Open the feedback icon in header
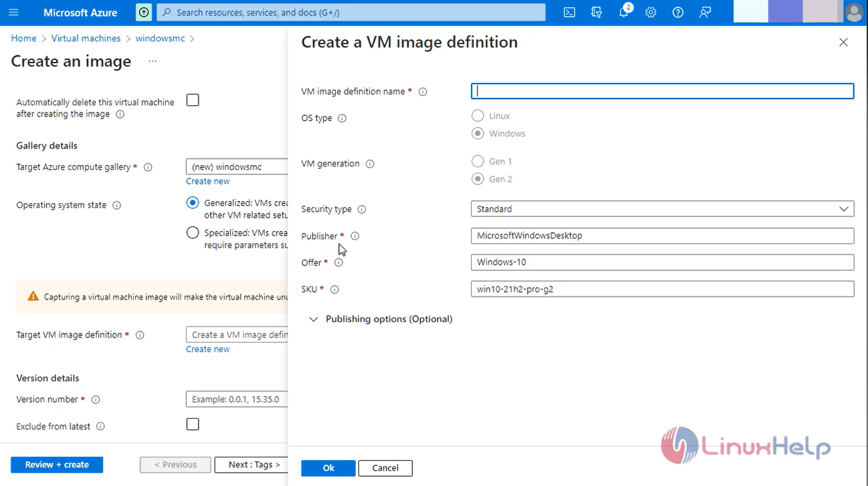This screenshot has width=868, height=486. [705, 13]
